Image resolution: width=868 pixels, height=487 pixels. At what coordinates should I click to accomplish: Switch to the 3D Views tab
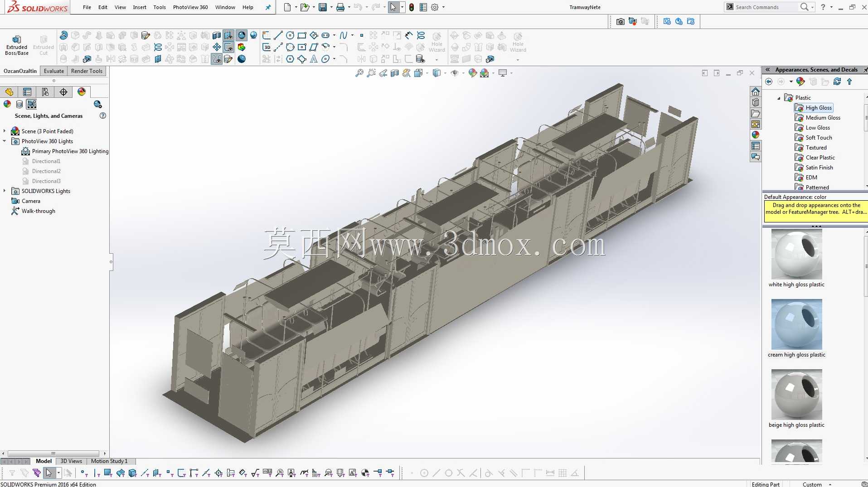pyautogui.click(x=71, y=461)
